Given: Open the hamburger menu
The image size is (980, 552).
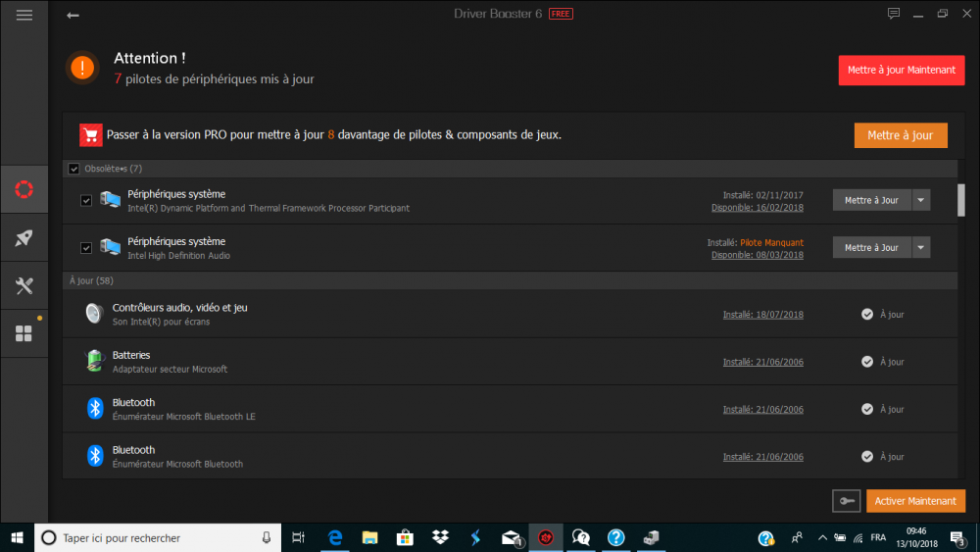Looking at the screenshot, I should (x=24, y=15).
